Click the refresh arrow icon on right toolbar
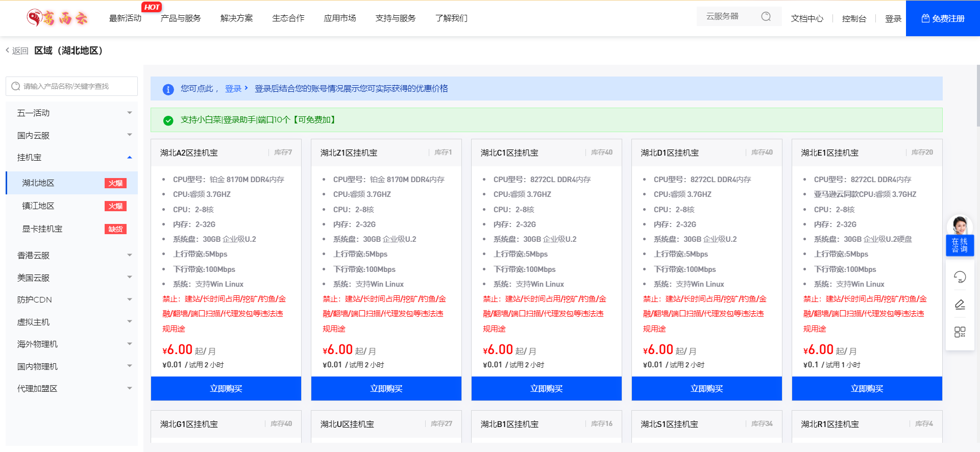 pos(960,277)
